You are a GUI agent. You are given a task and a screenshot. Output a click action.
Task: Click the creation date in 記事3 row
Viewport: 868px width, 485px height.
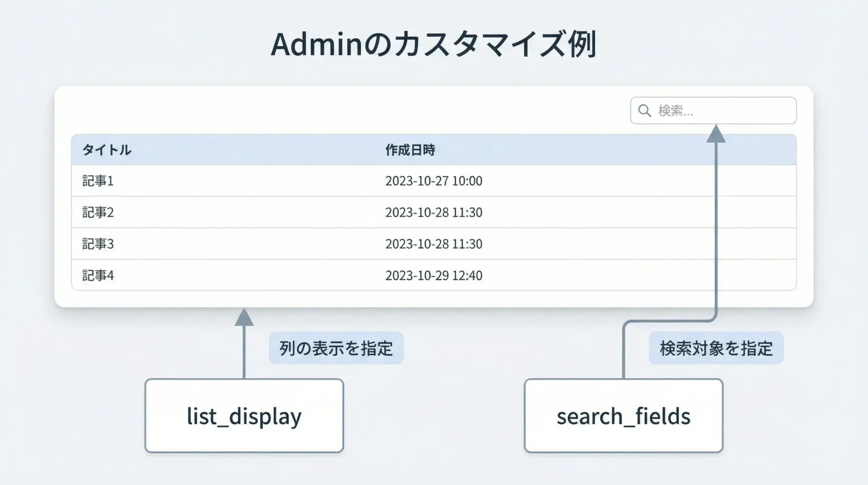[434, 244]
